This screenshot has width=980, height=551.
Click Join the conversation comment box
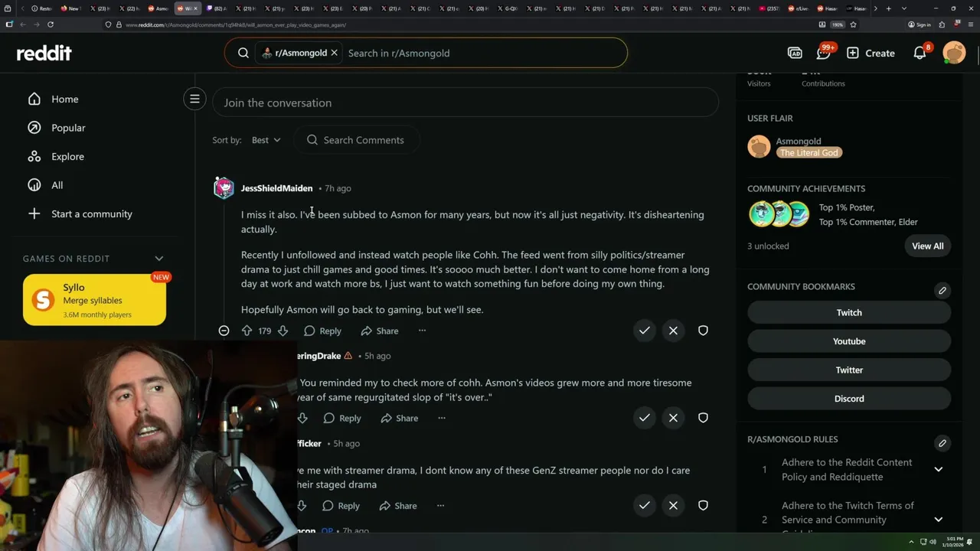tap(465, 103)
